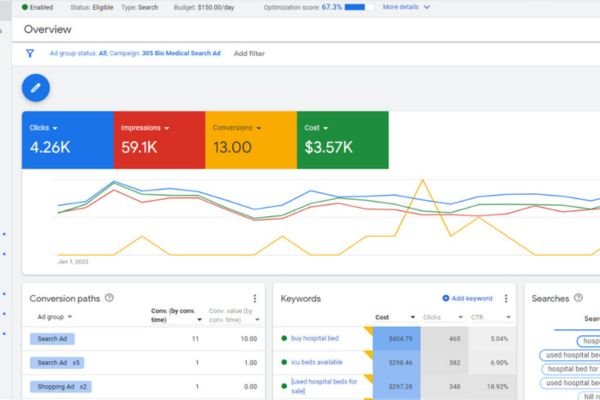Click cost cell of buy hospital bed row

coord(397,339)
